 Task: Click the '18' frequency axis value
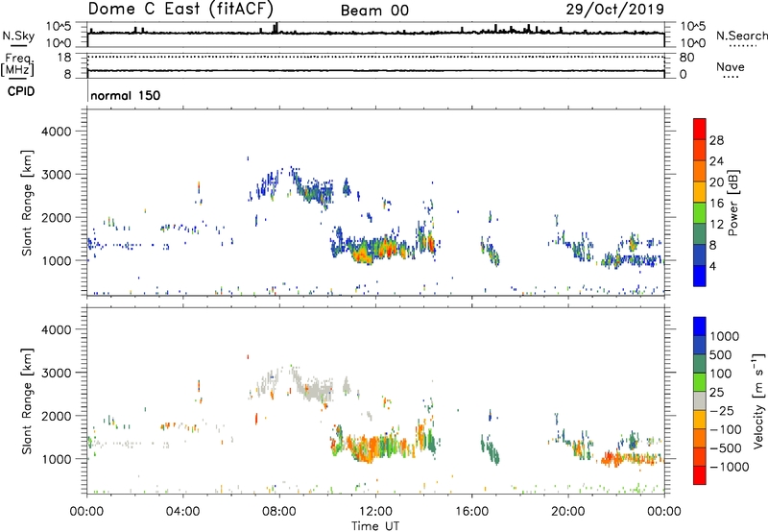[64, 58]
